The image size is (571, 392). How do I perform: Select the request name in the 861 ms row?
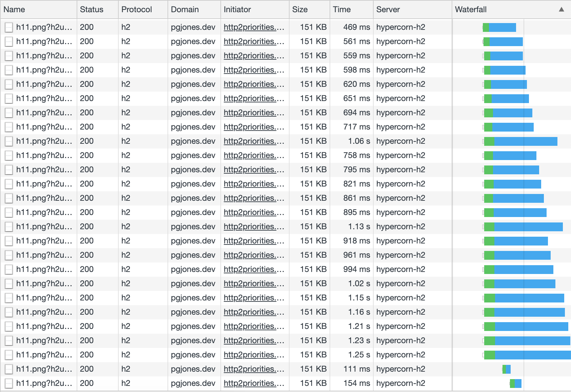click(x=44, y=198)
